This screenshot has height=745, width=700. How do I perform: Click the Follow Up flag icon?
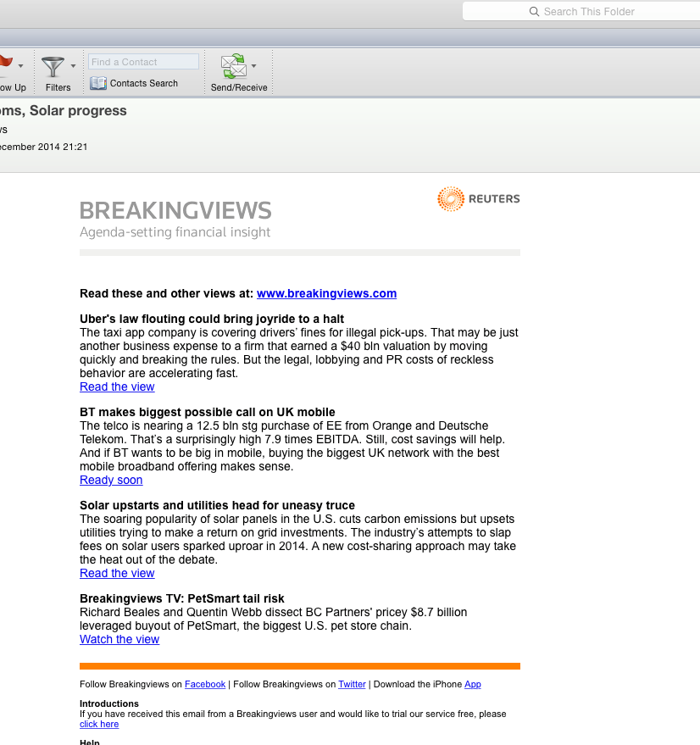point(6,64)
